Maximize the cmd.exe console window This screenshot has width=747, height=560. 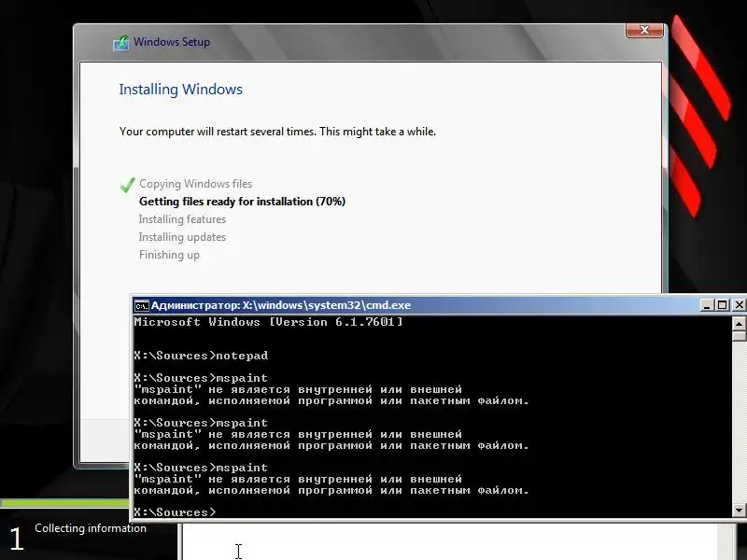pos(722,305)
